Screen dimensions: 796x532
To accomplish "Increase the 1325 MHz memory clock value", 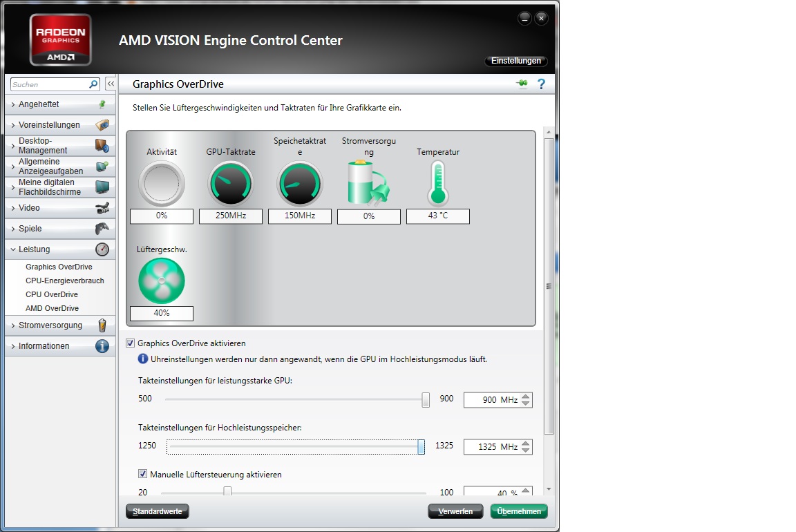I will (526, 443).
